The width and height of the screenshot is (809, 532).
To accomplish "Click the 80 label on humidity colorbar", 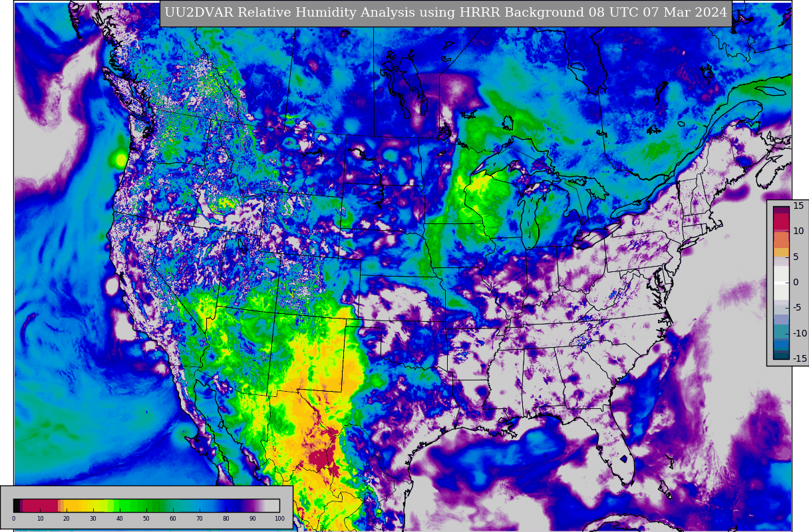I will 226,518.
